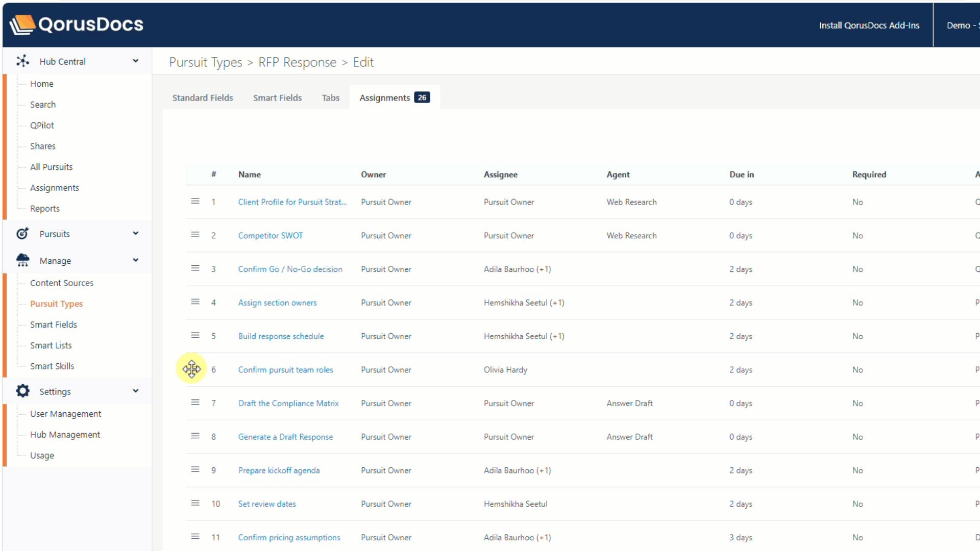Grab drag handle for Client Profile row
Image resolution: width=980 pixels, height=551 pixels.
(x=195, y=202)
